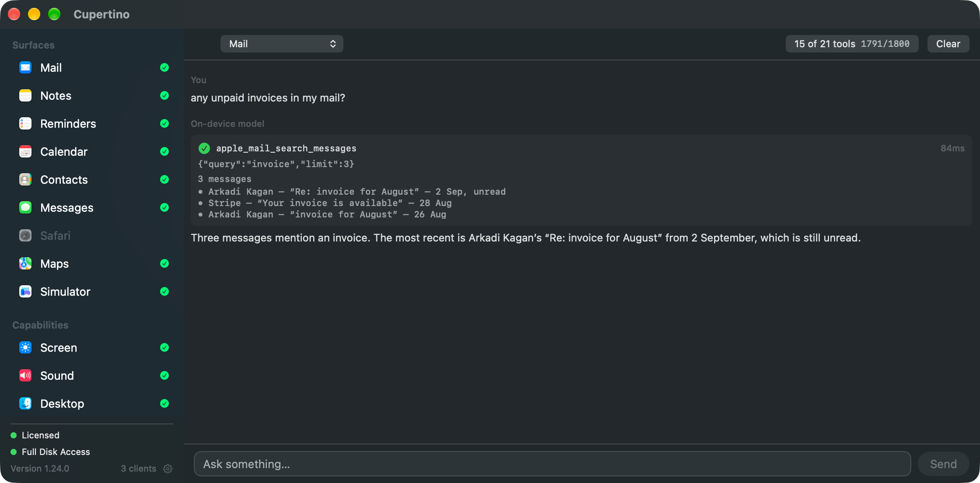Click the model answer about three messages
The width and height of the screenshot is (980, 483).
tap(525, 238)
